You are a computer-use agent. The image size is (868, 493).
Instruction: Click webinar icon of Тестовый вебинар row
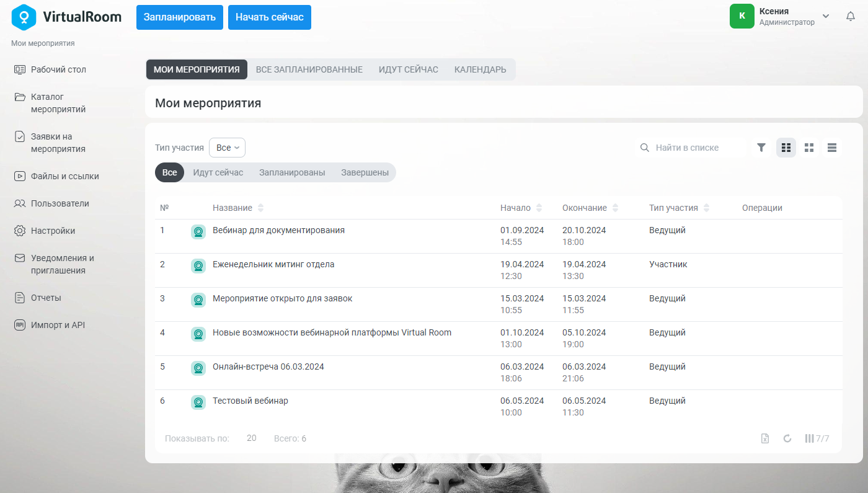coord(198,402)
